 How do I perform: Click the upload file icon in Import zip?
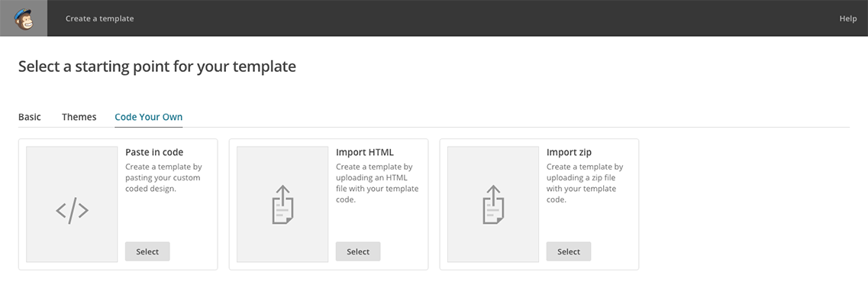[492, 205]
